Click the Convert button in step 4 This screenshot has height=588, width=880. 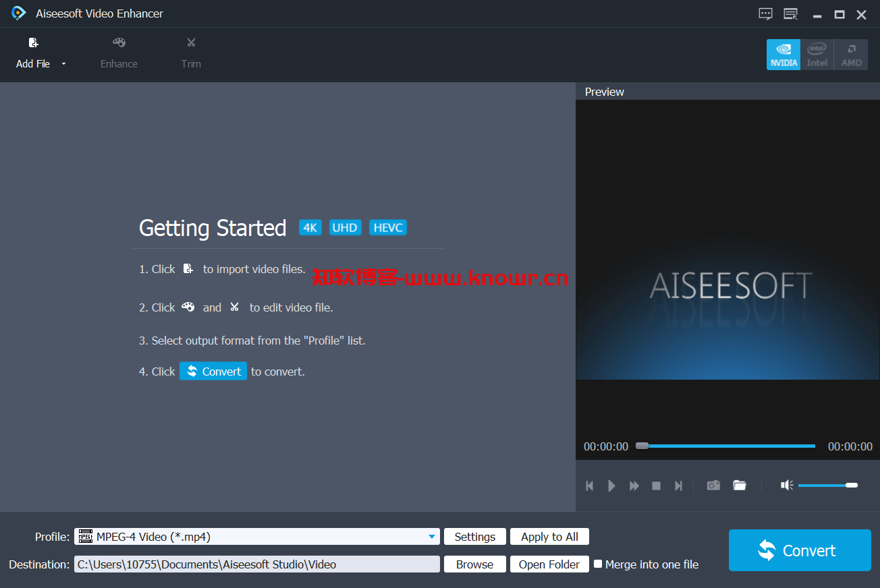coord(213,371)
